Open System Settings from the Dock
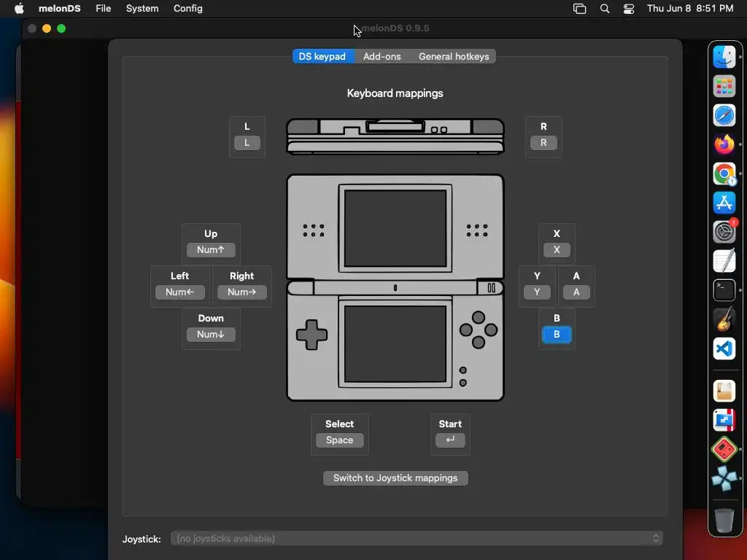 pos(724,232)
